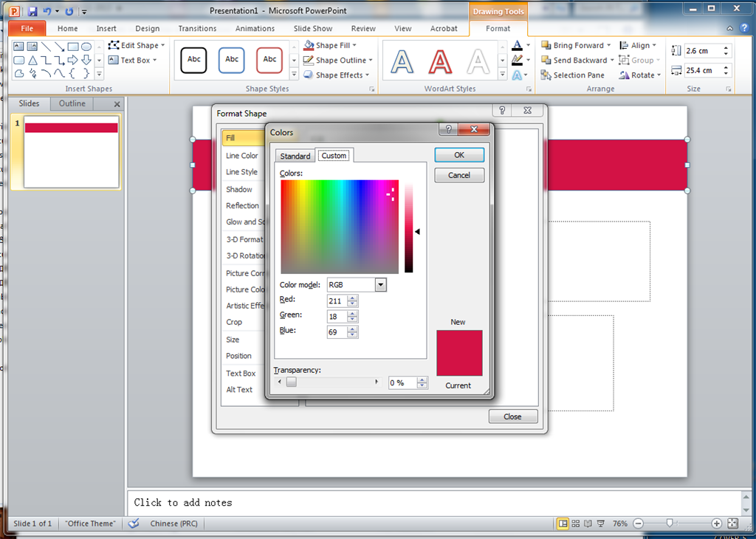
Task: Choose the red outline Abc shape style
Action: pyautogui.click(x=269, y=61)
